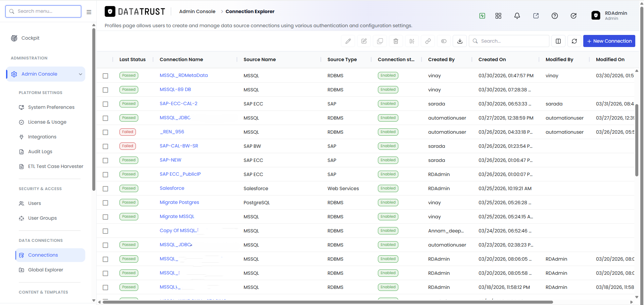Click the User Groups icon
The image size is (644, 305).
[x=21, y=218]
